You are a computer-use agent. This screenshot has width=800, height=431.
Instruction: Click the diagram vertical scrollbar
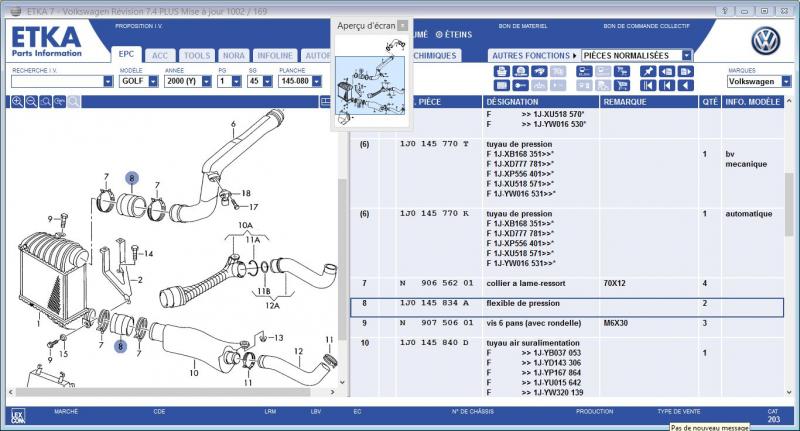point(342,259)
